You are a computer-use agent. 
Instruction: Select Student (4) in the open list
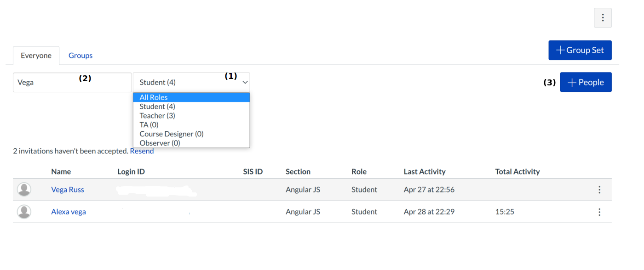pyautogui.click(x=157, y=107)
